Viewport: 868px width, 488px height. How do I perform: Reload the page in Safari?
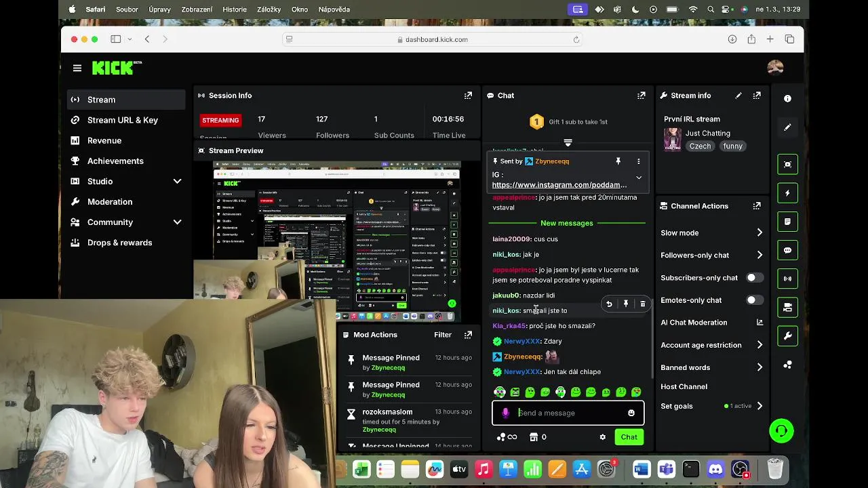(x=576, y=39)
